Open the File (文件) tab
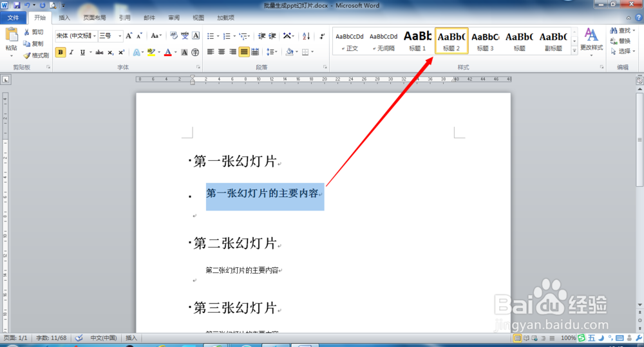The width and height of the screenshot is (644, 347). [13, 17]
